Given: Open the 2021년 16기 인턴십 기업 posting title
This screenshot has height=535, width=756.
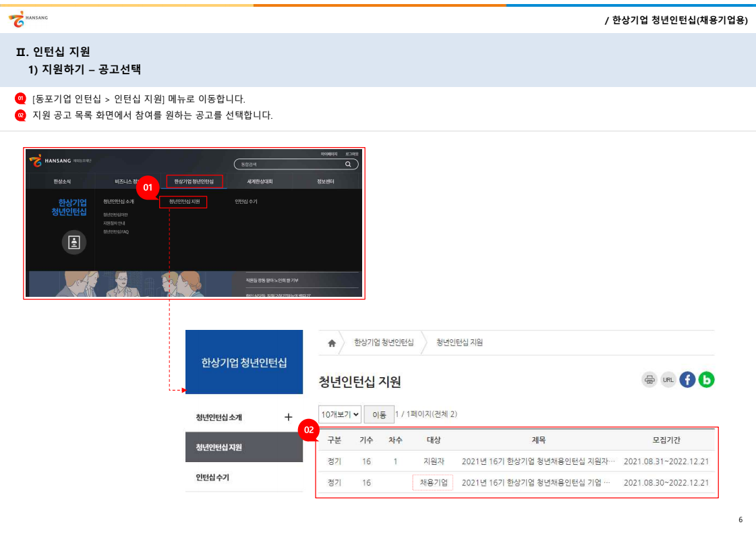Looking at the screenshot, I should 535,482.
